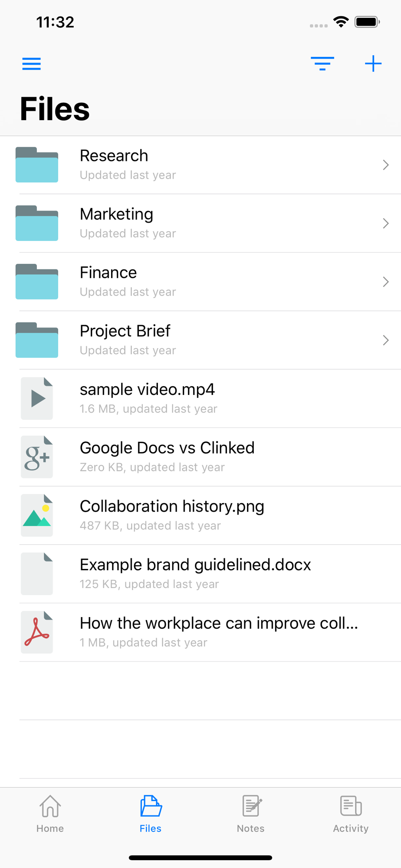
Task: Tap the Finance folder icon
Action: (x=37, y=282)
